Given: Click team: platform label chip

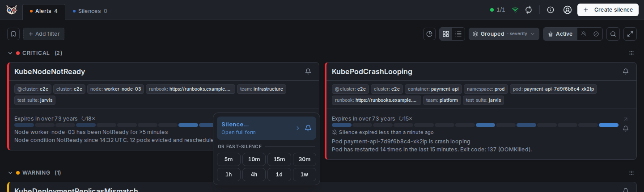Looking at the screenshot, I should tap(442, 100).
